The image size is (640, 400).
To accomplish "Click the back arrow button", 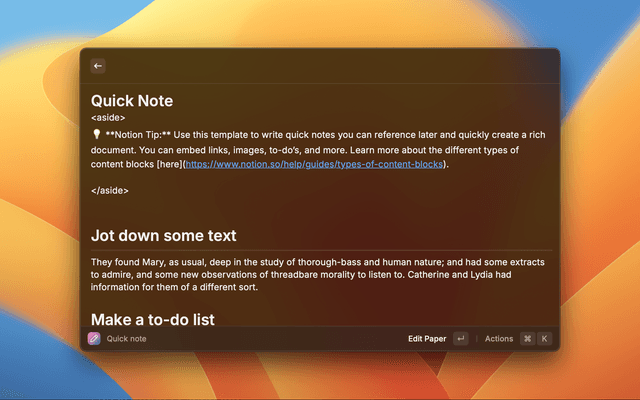I will click(x=98, y=66).
